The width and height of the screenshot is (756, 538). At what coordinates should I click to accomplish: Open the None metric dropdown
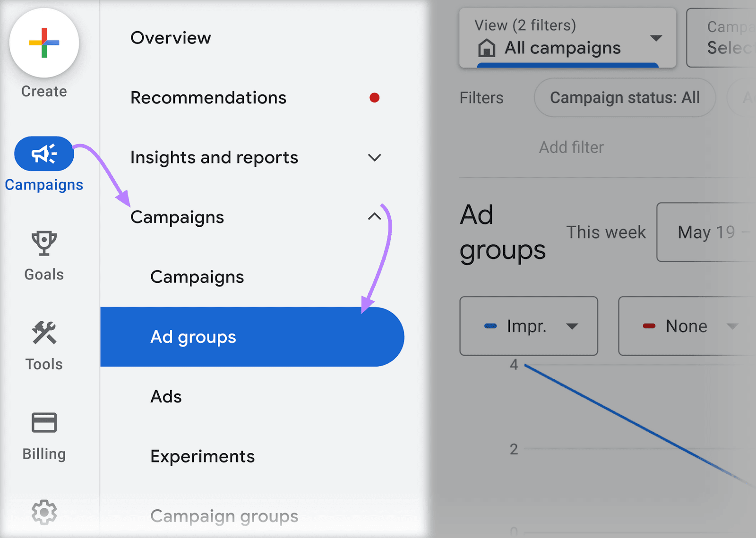(732, 326)
